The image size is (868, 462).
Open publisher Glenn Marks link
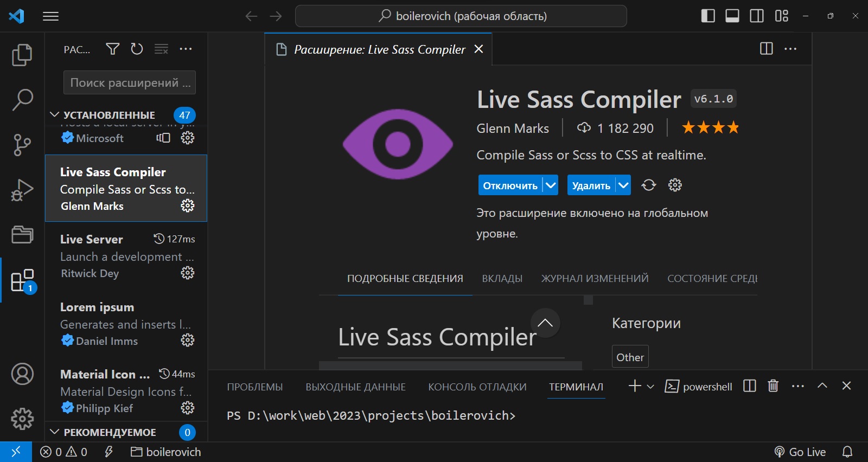click(x=513, y=128)
